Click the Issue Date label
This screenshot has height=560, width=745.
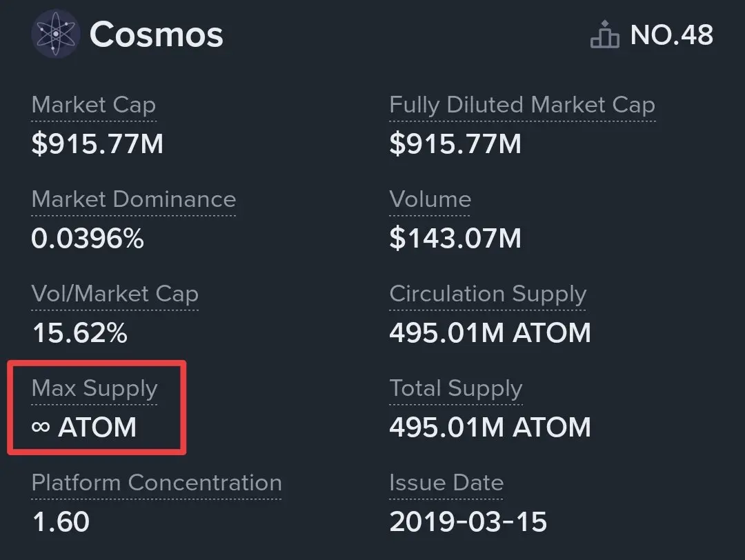[446, 483]
